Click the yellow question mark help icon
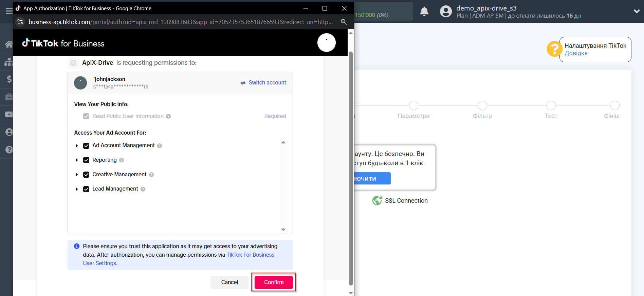Viewport: 644px width, 296px height. pos(554,49)
